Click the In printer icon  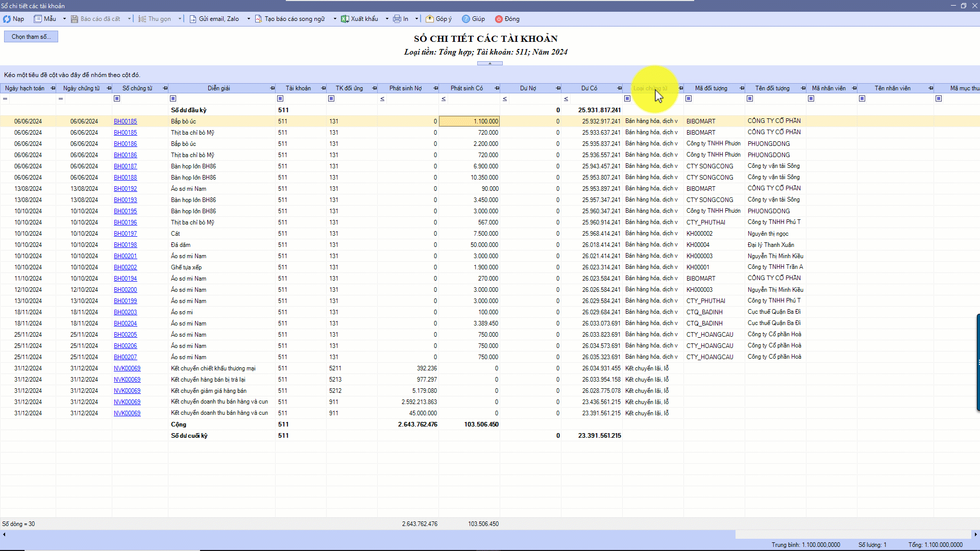[x=397, y=19]
